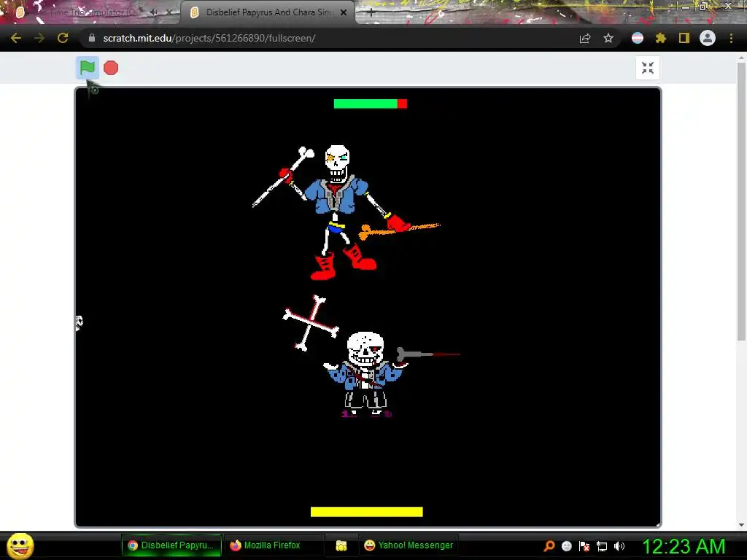View site information via the lock icon
747x560 pixels.
(x=92, y=38)
